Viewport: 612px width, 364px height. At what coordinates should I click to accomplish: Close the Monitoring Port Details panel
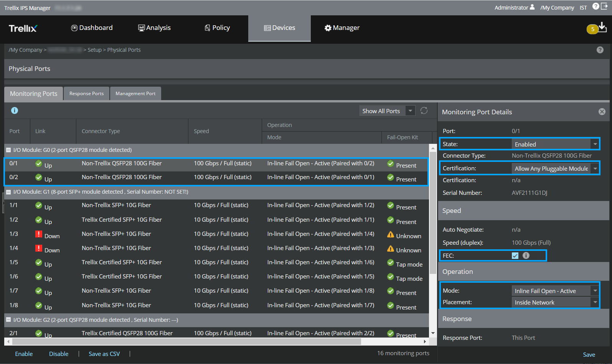tap(602, 112)
